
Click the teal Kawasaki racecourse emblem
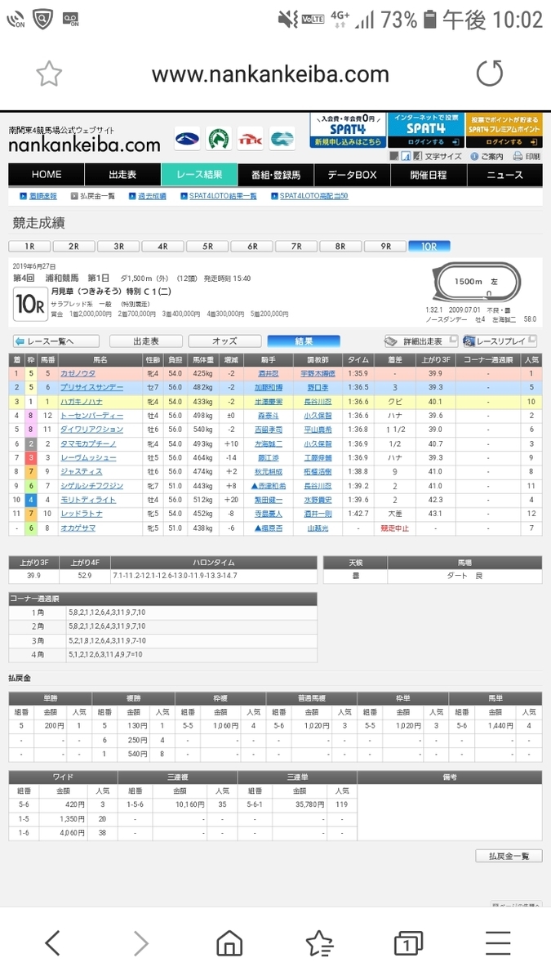click(x=282, y=138)
